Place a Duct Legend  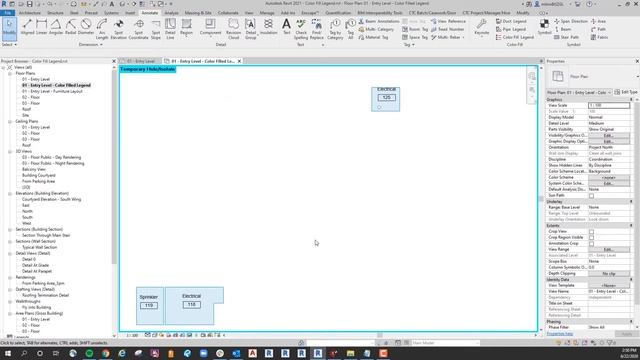pos(511,21)
